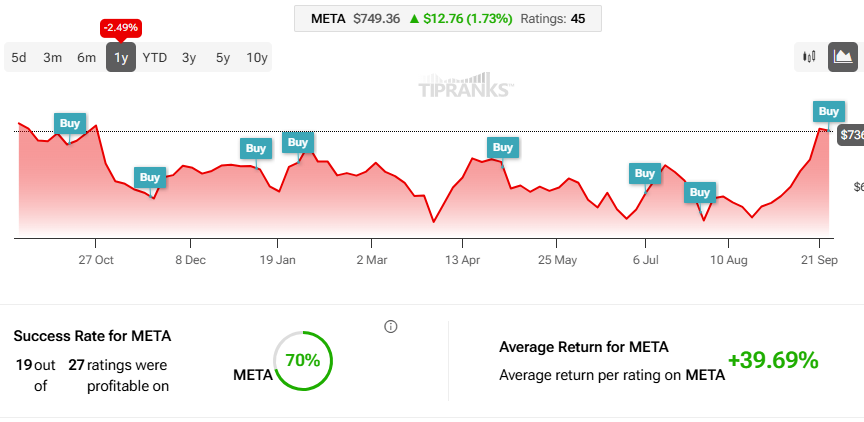
Task: Switch to candlestick chart view
Action: coord(809,57)
